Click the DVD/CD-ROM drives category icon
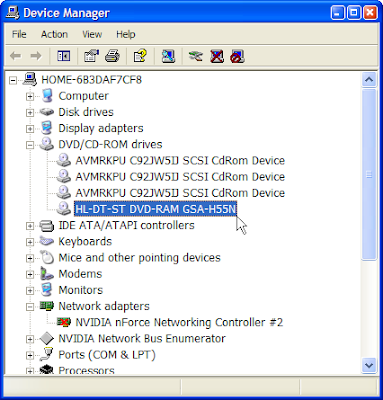383x400 pixels. (47, 144)
